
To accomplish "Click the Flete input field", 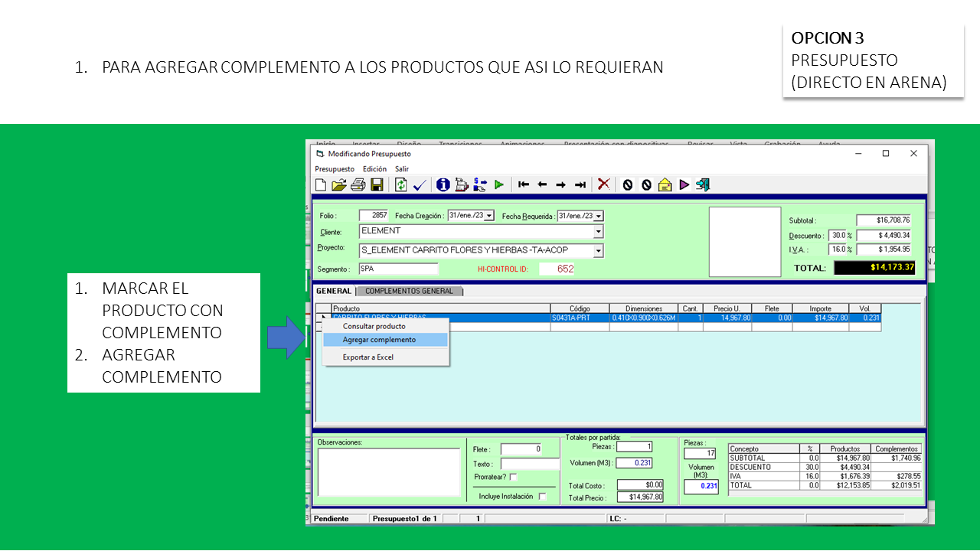I will (x=521, y=449).
